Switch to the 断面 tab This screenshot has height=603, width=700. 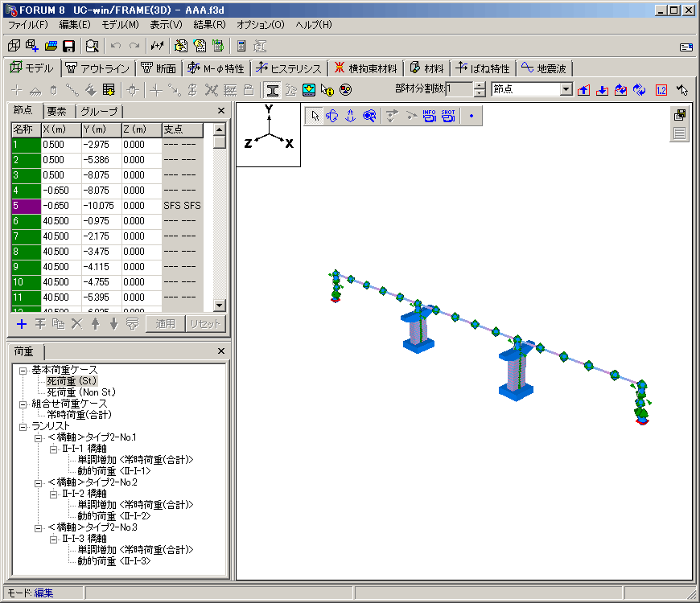(x=159, y=68)
